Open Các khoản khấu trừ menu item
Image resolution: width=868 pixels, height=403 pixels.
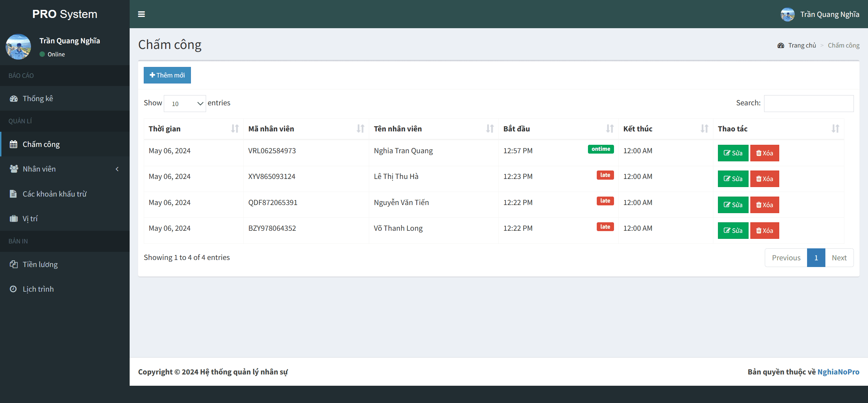tap(65, 194)
